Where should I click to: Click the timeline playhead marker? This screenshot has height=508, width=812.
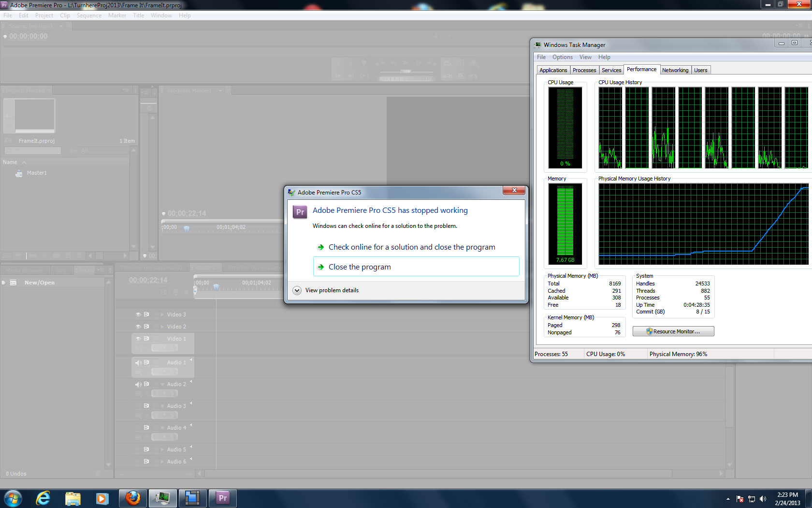[216, 286]
